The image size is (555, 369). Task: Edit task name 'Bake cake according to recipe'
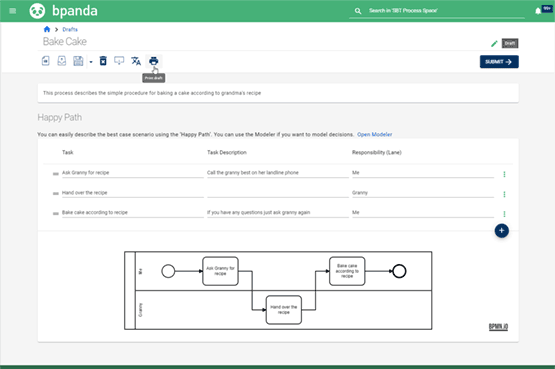pyautogui.click(x=133, y=212)
